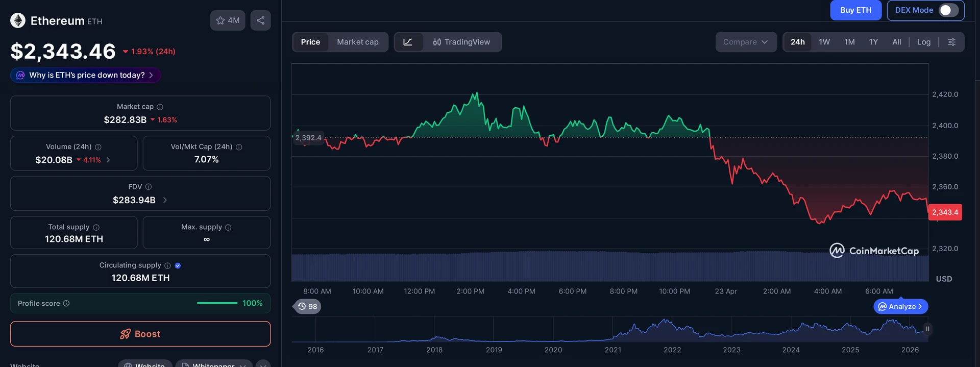The height and width of the screenshot is (367, 980).
Task: Click the 7.07% Vol/Mkt Cap value
Action: pos(207,159)
